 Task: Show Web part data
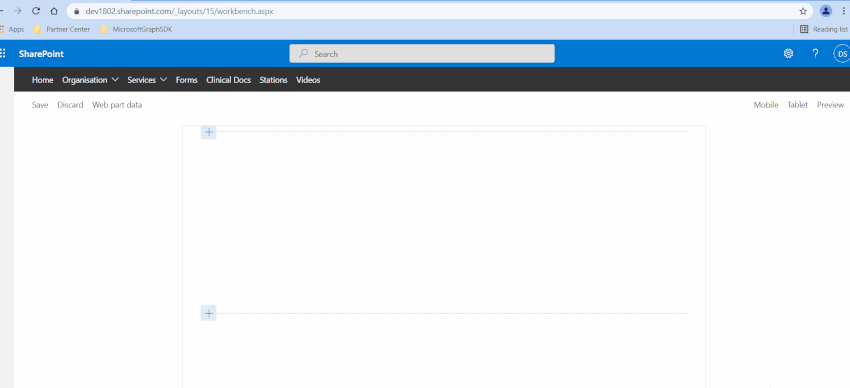pos(117,105)
